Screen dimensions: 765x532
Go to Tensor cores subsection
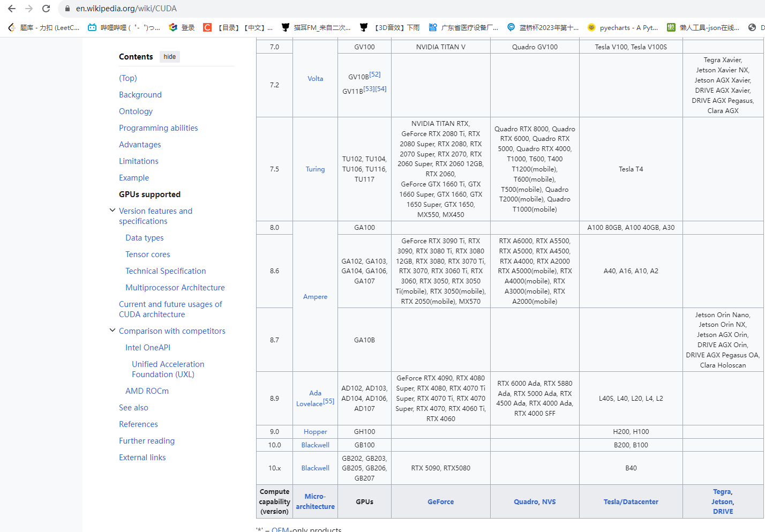pos(148,254)
